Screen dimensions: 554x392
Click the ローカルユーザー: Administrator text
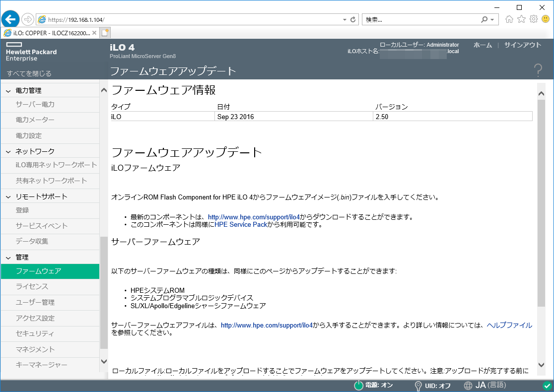click(x=419, y=45)
